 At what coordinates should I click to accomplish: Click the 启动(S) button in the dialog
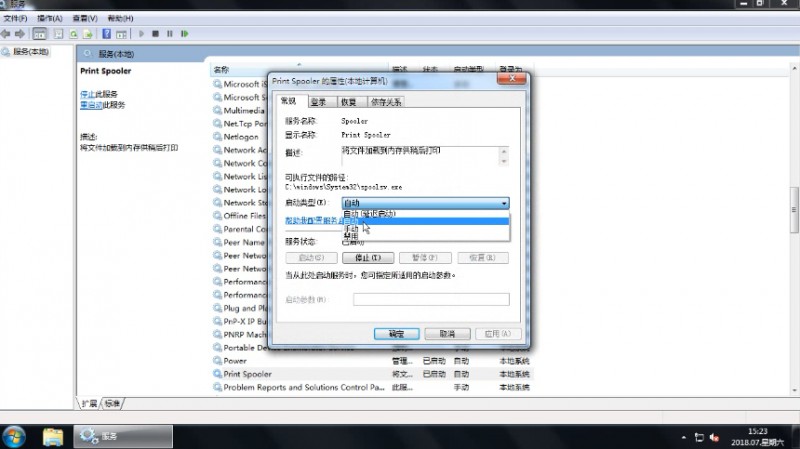[311, 258]
